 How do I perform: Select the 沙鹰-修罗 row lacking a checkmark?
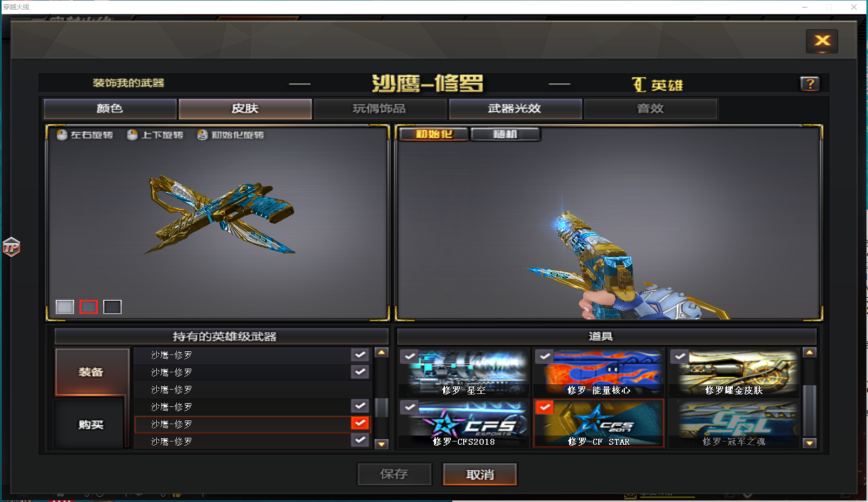click(x=252, y=390)
